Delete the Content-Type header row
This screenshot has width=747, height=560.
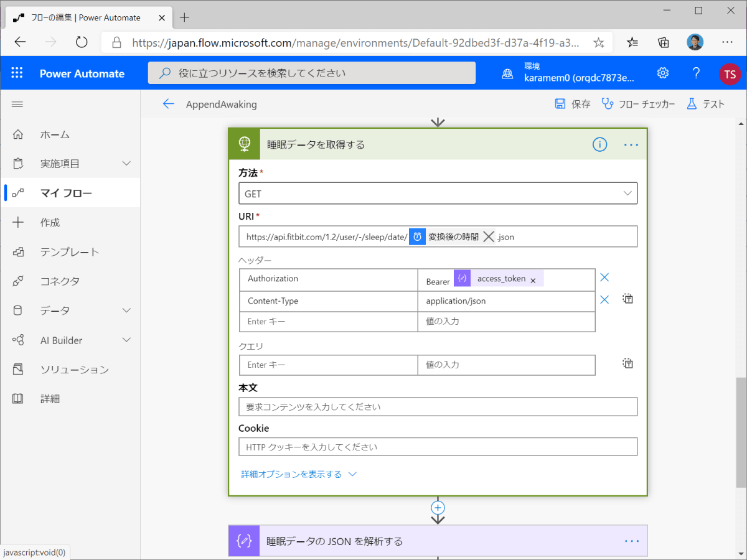(x=604, y=300)
